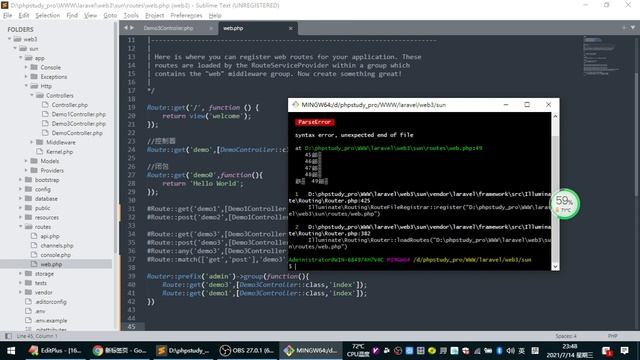Viewport: 640px width, 360px height.
Task: Open the Selection menu
Action: click(47, 16)
